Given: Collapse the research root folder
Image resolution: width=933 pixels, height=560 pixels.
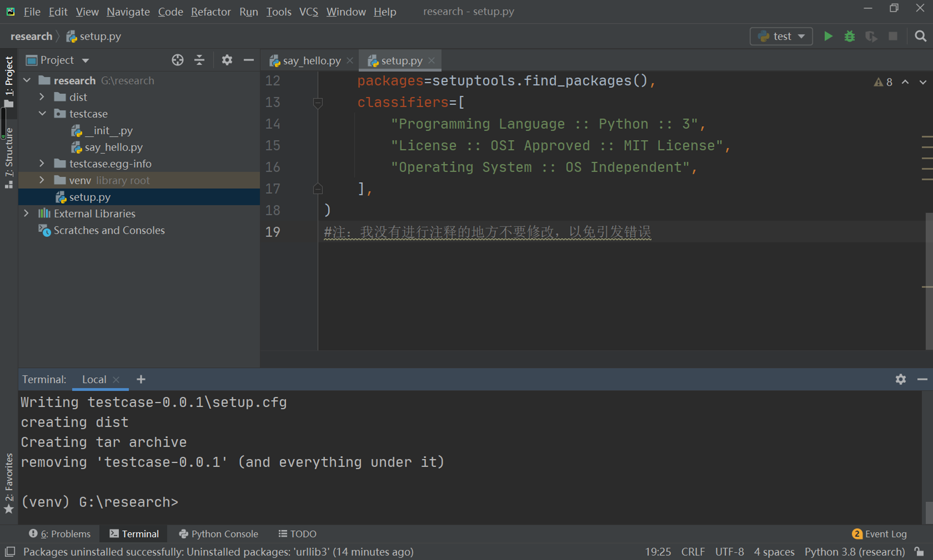Looking at the screenshot, I should [x=27, y=81].
